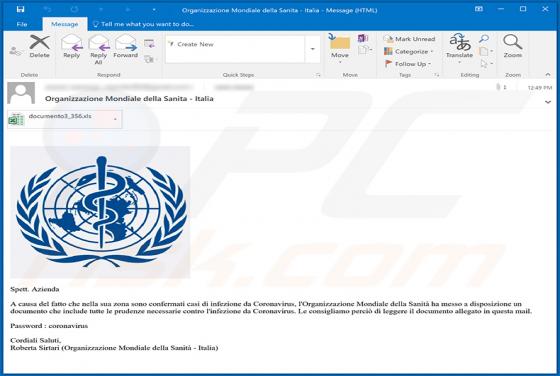Click the Redo arrow in title bar
Viewport: 560px width, 376px height.
click(x=74, y=9)
